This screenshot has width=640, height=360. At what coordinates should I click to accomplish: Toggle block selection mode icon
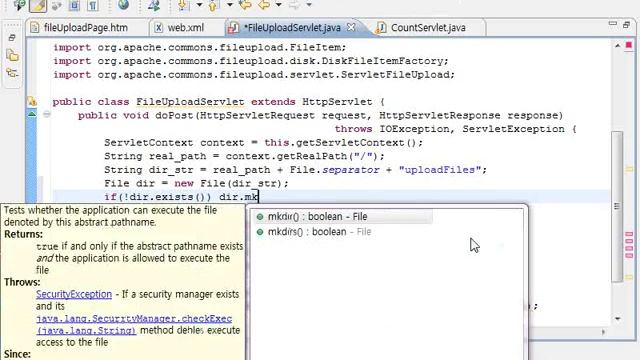tap(75, 5)
